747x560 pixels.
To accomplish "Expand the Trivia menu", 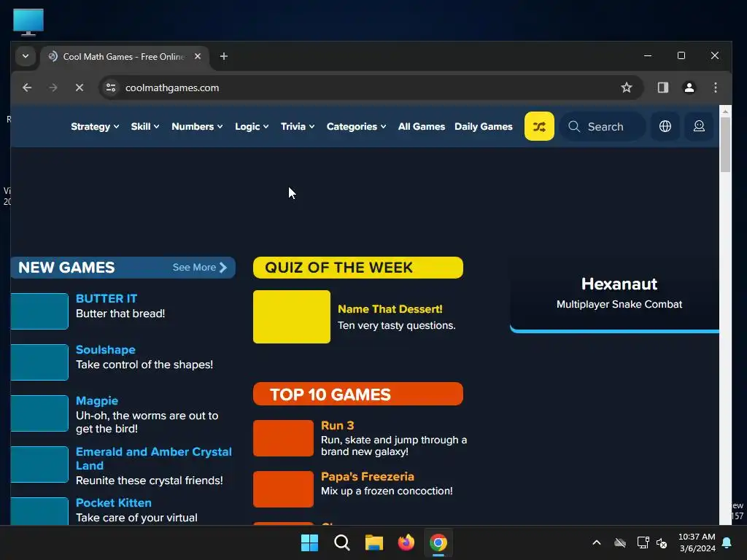I will (x=298, y=127).
